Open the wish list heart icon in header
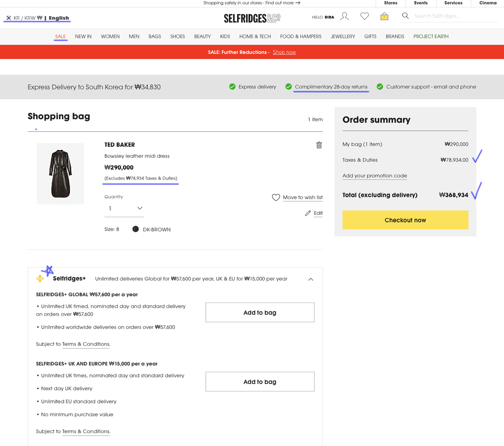This screenshot has width=504, height=446. (365, 16)
